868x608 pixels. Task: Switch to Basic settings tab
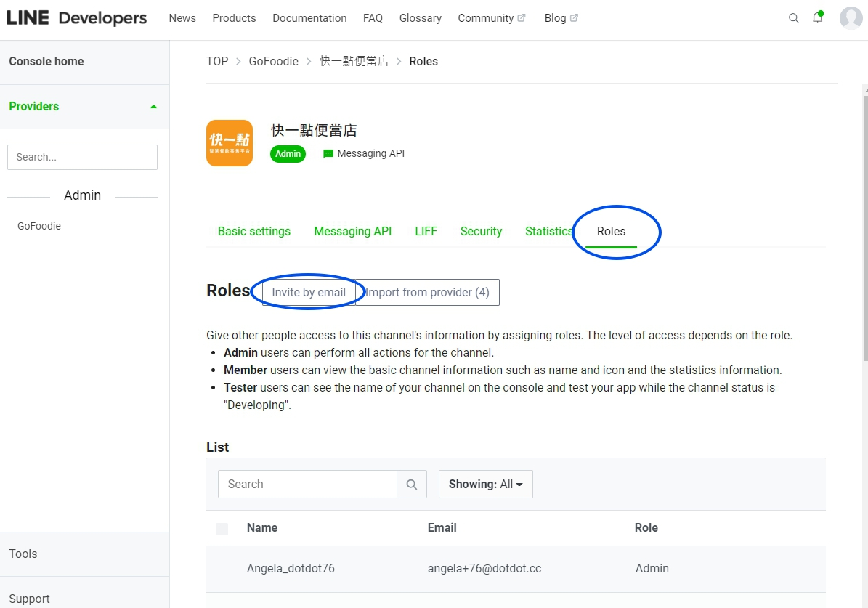tap(254, 232)
